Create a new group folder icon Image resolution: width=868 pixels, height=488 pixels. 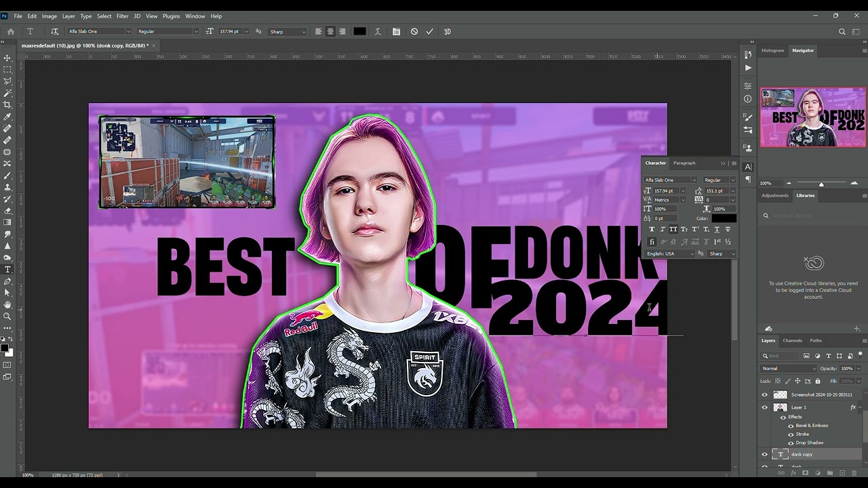(x=830, y=473)
